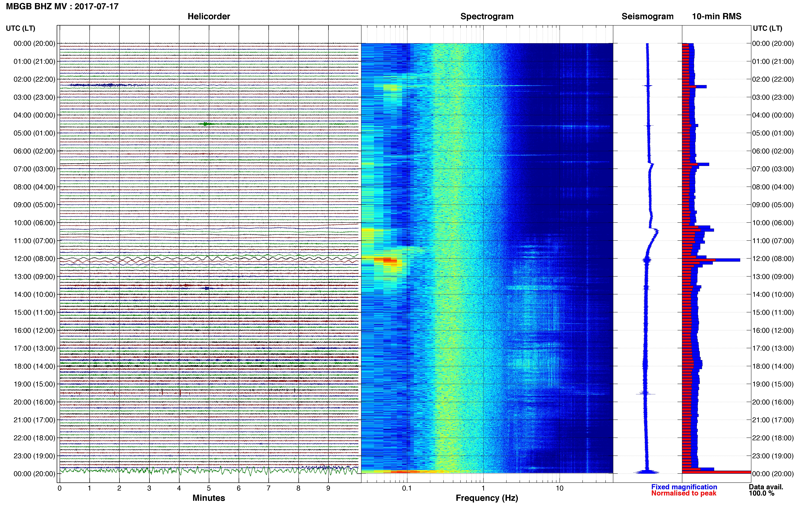The width and height of the screenshot is (812, 508).
Task: Click the 0.1 tick on the frequency axis
Action: click(407, 488)
